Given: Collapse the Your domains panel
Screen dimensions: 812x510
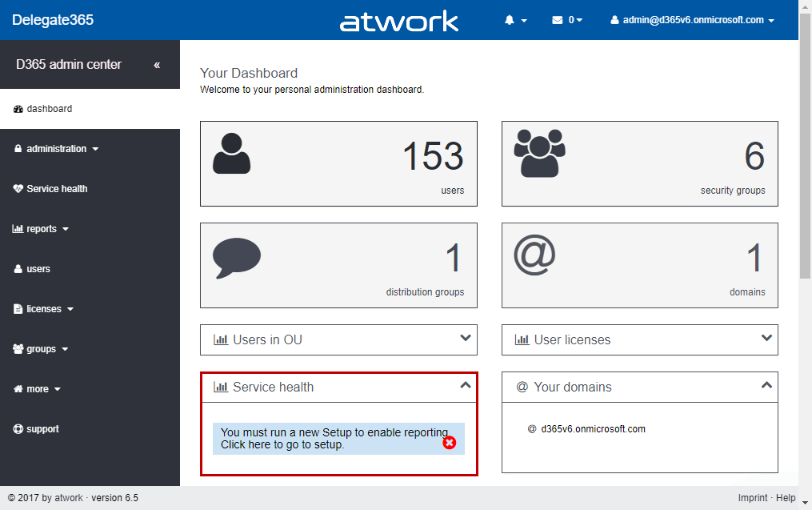Looking at the screenshot, I should click(766, 386).
